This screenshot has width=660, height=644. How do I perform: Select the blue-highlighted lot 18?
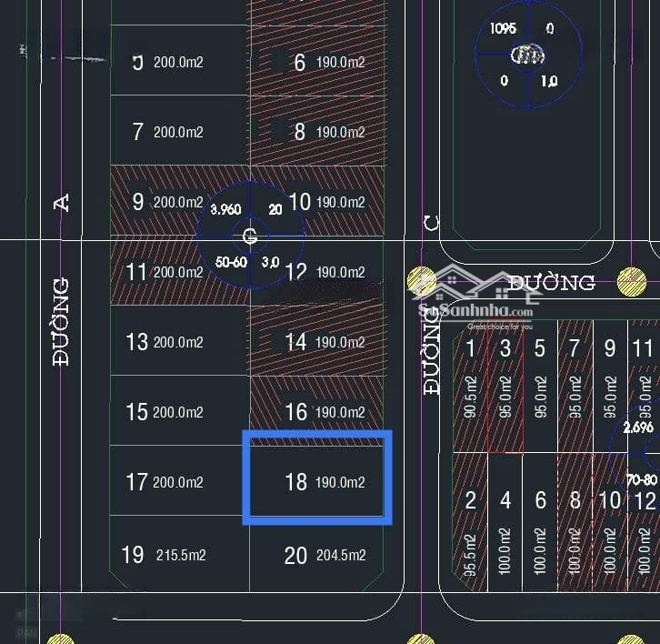click(x=316, y=478)
